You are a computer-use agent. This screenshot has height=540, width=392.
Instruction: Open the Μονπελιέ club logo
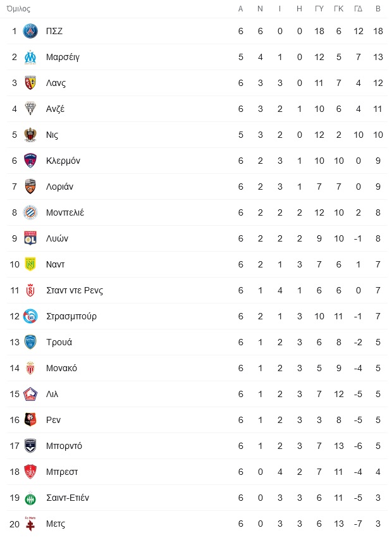point(30,212)
